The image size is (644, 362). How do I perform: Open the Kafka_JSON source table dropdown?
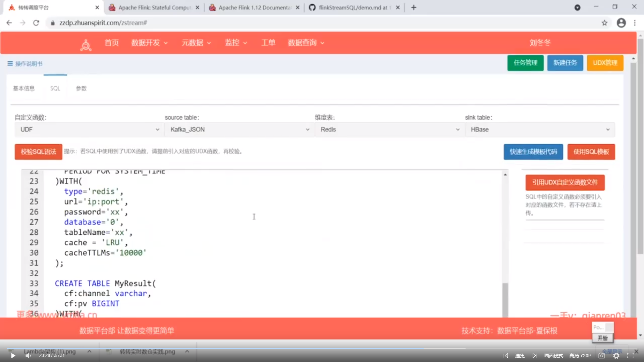[239, 129]
